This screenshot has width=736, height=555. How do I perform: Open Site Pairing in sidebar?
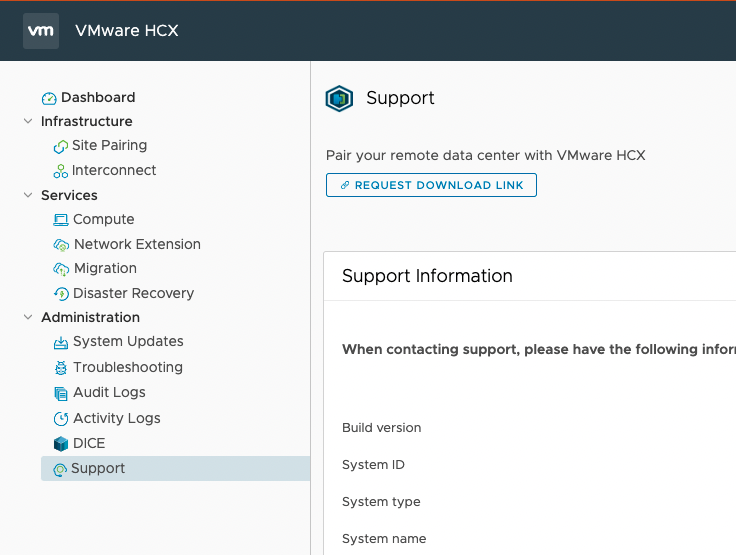(109, 146)
